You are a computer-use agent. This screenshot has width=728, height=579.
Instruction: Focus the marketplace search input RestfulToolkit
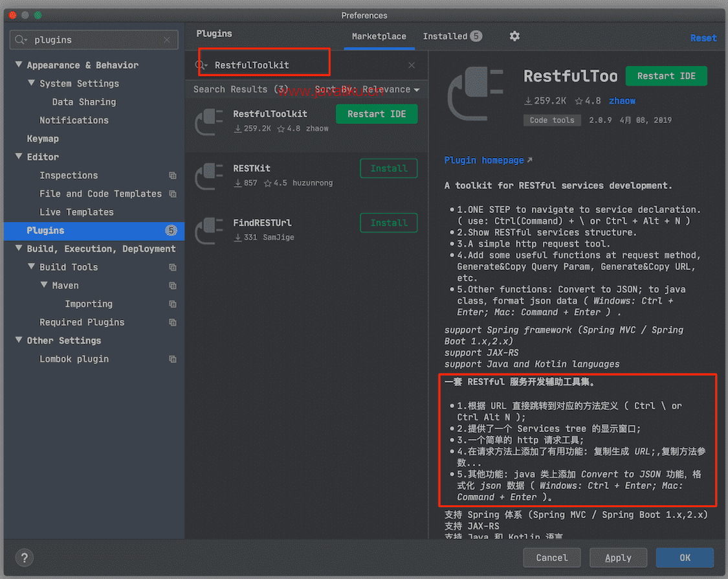pyautogui.click(x=307, y=65)
